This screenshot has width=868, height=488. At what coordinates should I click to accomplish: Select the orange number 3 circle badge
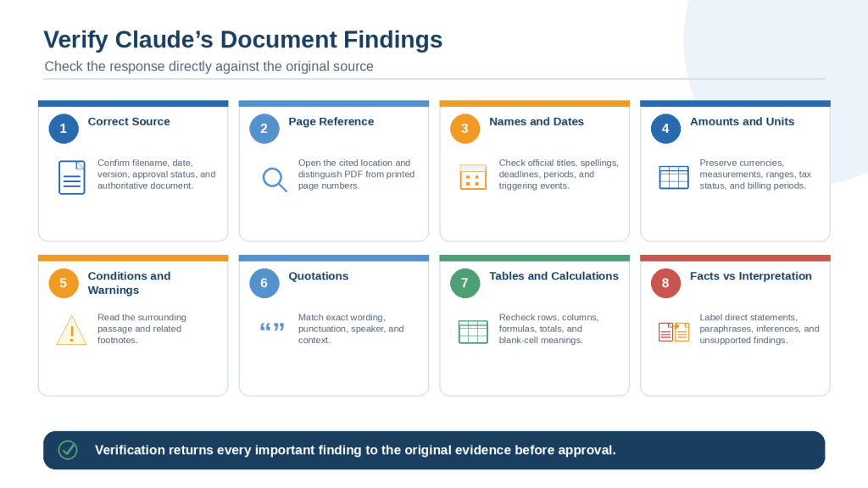click(465, 129)
